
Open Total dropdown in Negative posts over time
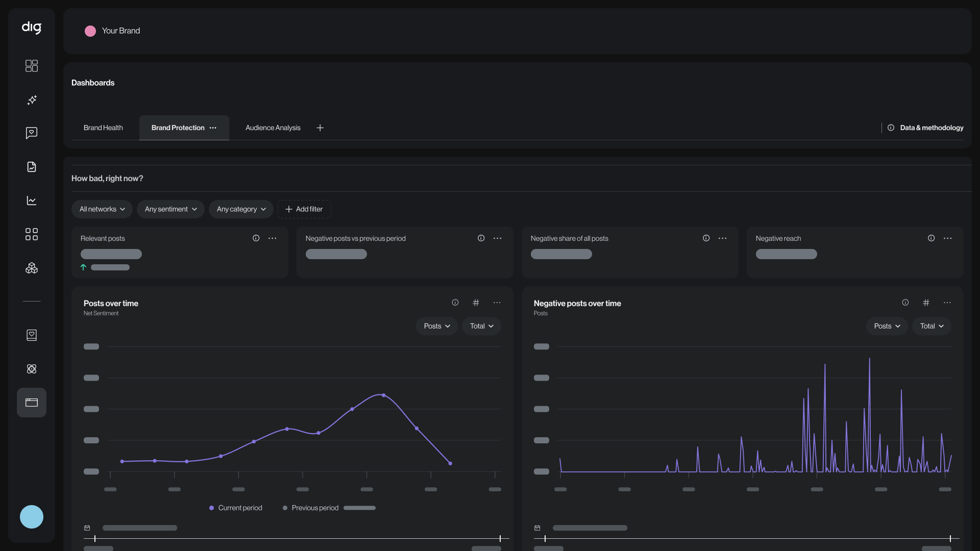click(x=932, y=326)
